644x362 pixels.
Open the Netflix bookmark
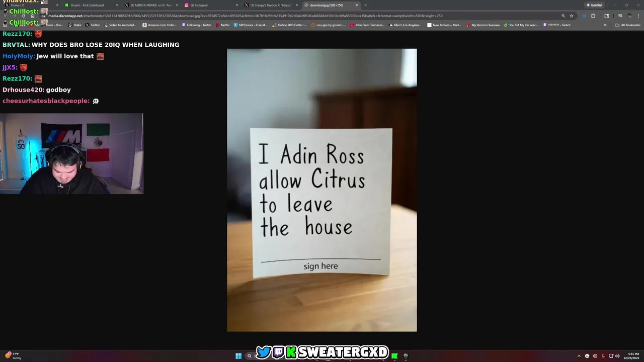(x=223, y=25)
